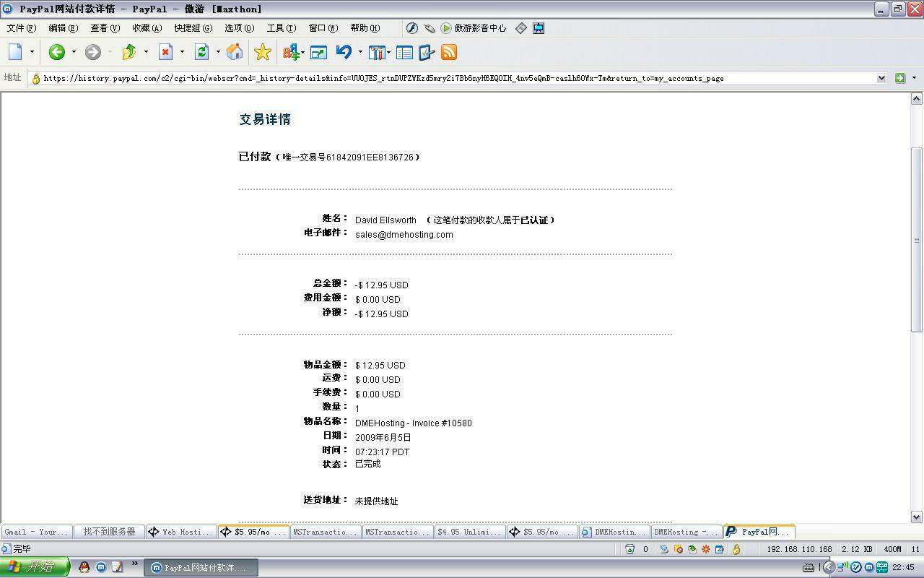Switch to the Web Hosti... tab
This screenshot has width=924, height=578.
click(x=181, y=532)
